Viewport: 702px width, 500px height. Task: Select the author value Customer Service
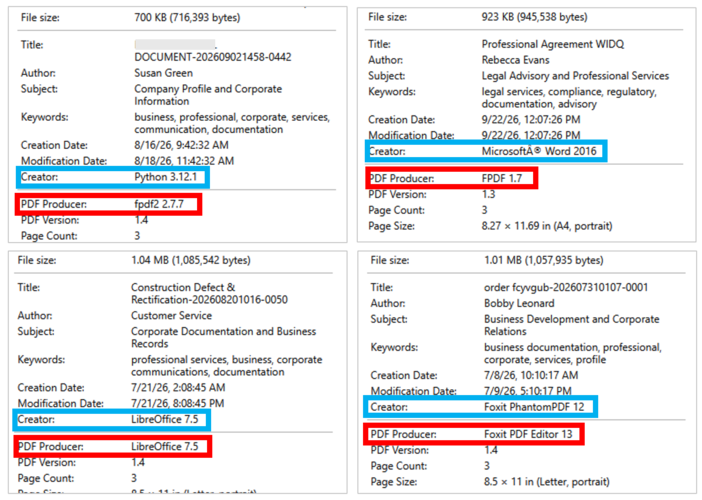[x=171, y=316]
